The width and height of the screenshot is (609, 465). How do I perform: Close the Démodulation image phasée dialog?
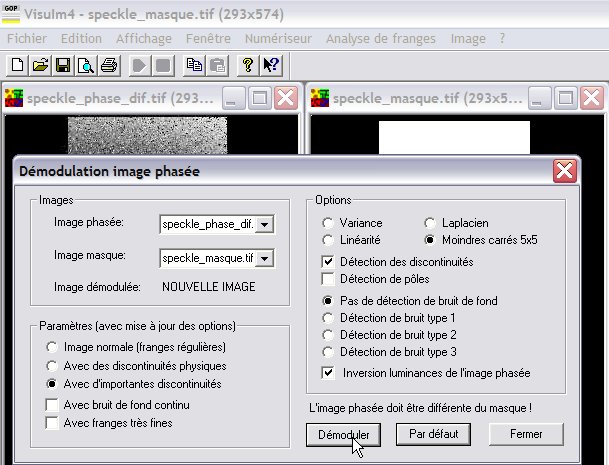coord(564,171)
